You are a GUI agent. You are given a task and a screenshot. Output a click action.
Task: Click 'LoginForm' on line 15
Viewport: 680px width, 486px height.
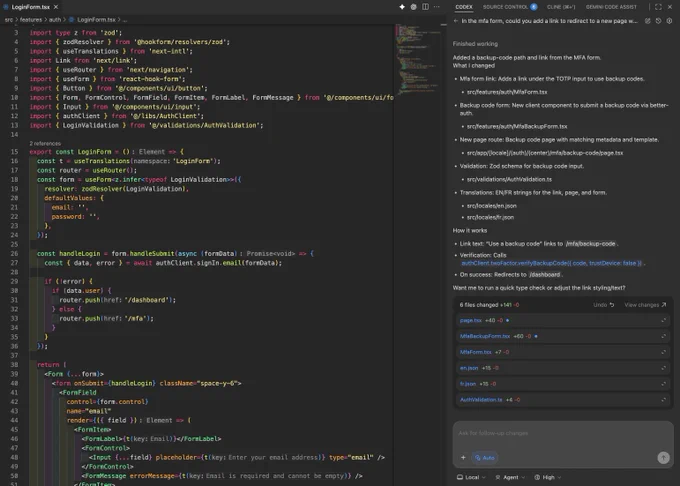coord(95,152)
